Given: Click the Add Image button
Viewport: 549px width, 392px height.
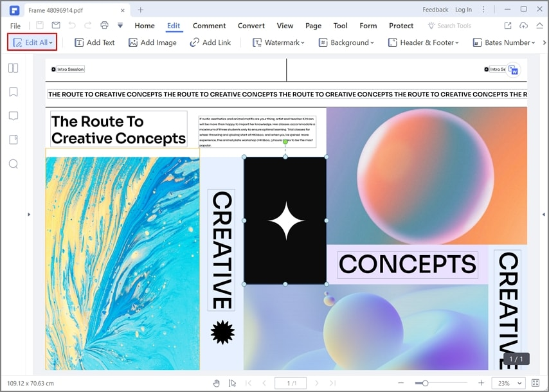Looking at the screenshot, I should (x=152, y=42).
